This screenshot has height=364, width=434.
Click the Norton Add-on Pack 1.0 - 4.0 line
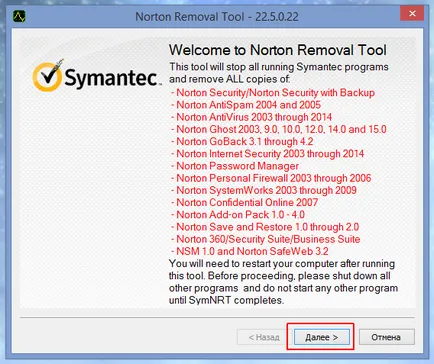(238, 214)
